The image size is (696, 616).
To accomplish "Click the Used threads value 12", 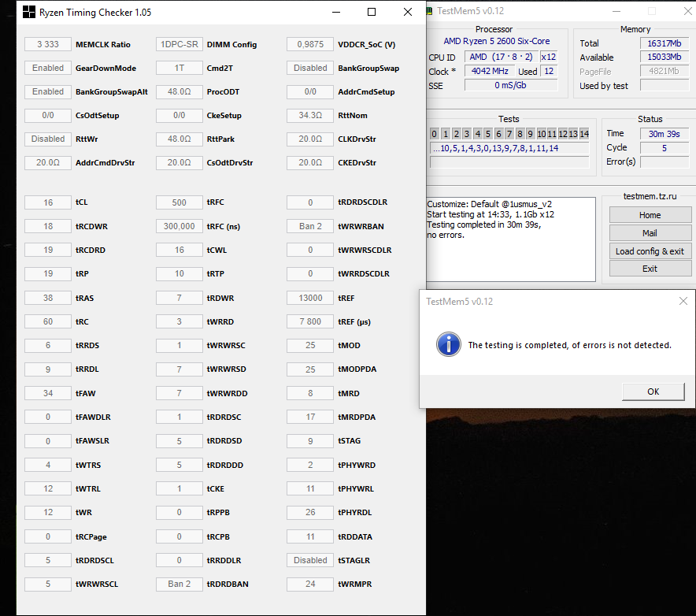I will pos(549,71).
